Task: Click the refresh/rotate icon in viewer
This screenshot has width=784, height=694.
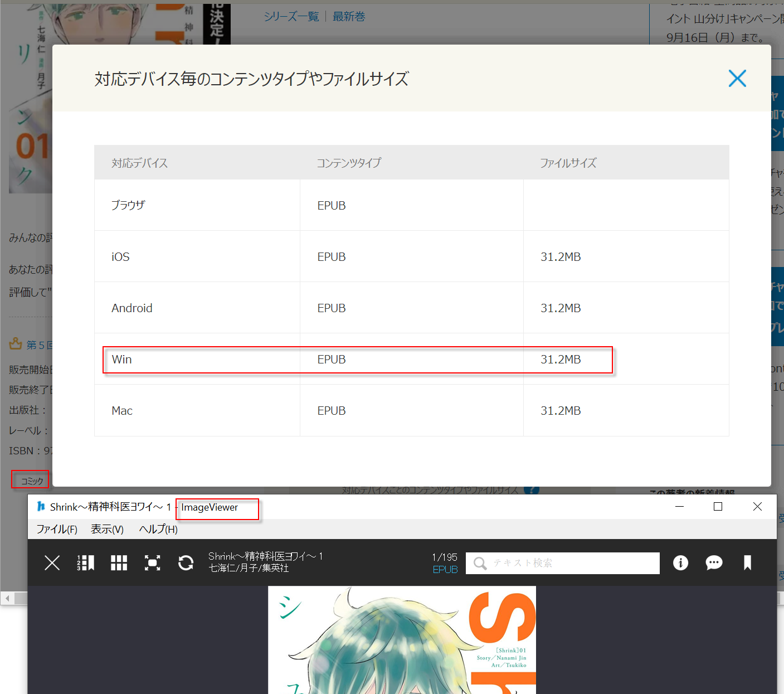Action: click(x=186, y=563)
